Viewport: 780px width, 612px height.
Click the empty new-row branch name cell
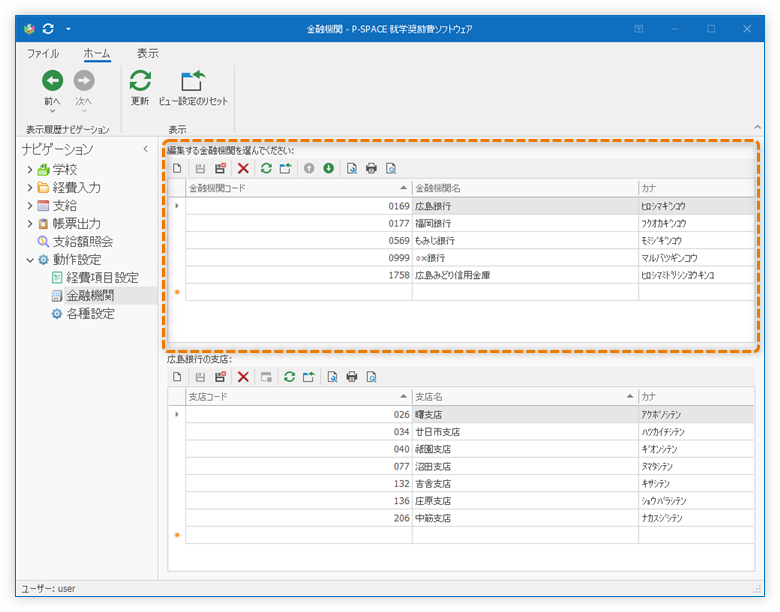tap(525, 535)
